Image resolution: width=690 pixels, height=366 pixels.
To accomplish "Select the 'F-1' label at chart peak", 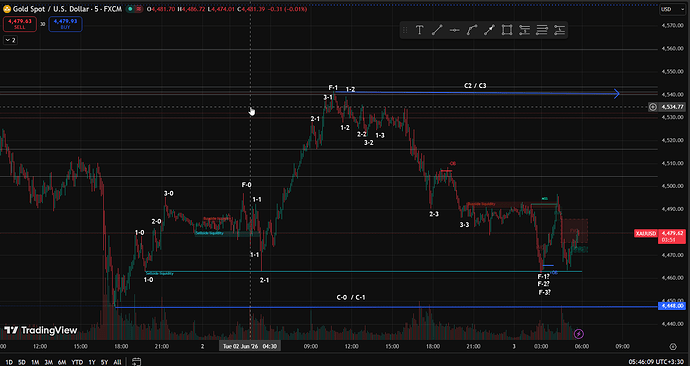I will (x=333, y=88).
